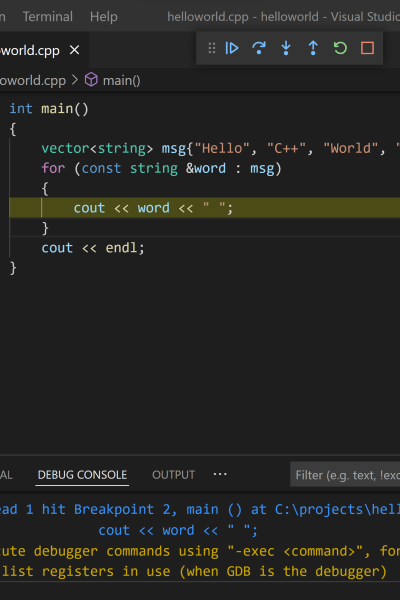The height and width of the screenshot is (600, 400).
Task: Click the highlighted 'cout << word' line
Action: (x=204, y=208)
